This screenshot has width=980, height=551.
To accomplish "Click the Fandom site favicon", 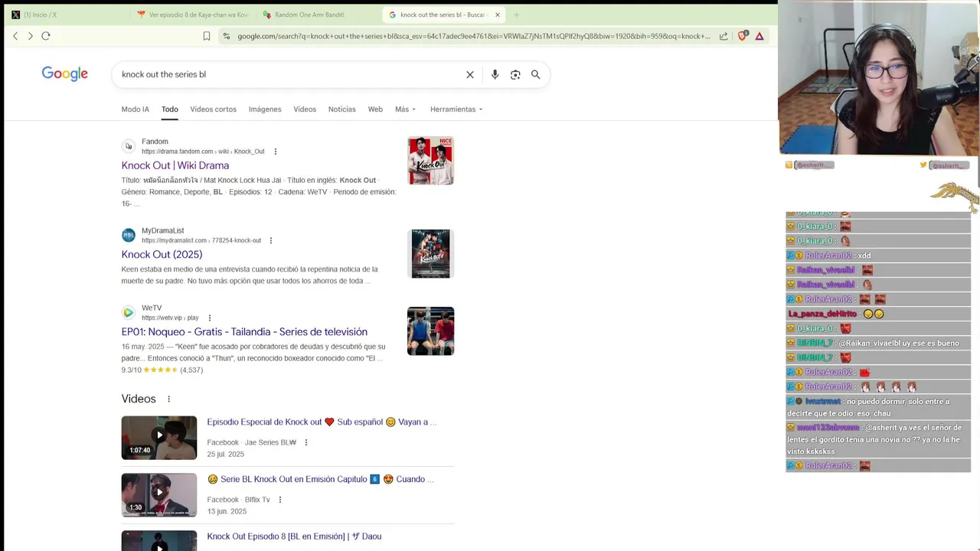I will click(x=128, y=146).
